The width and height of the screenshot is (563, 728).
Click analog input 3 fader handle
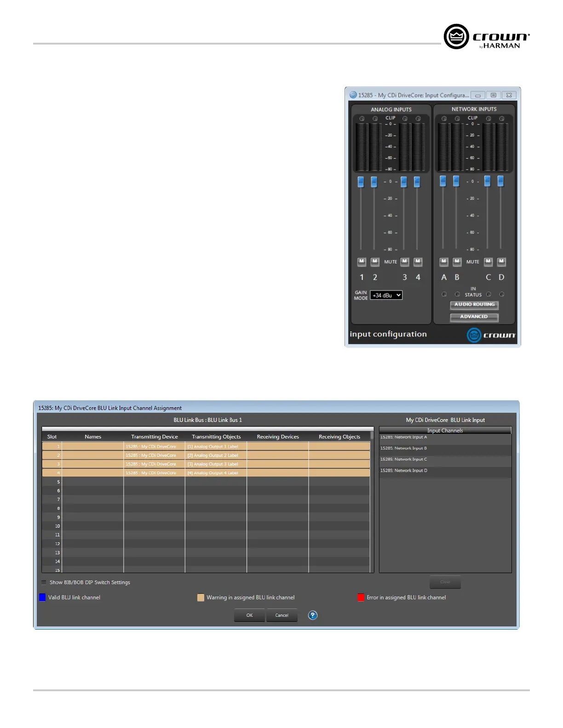tap(404, 182)
